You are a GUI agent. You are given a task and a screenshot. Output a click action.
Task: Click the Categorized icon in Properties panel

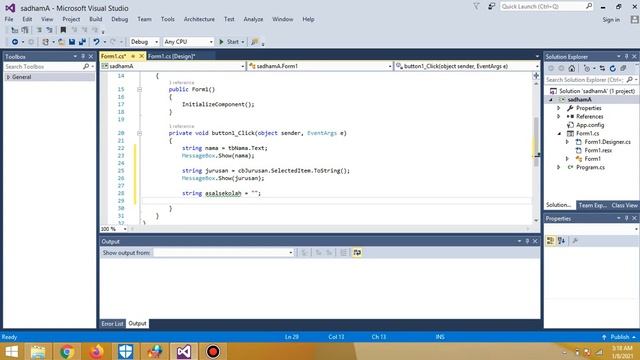[550, 241]
